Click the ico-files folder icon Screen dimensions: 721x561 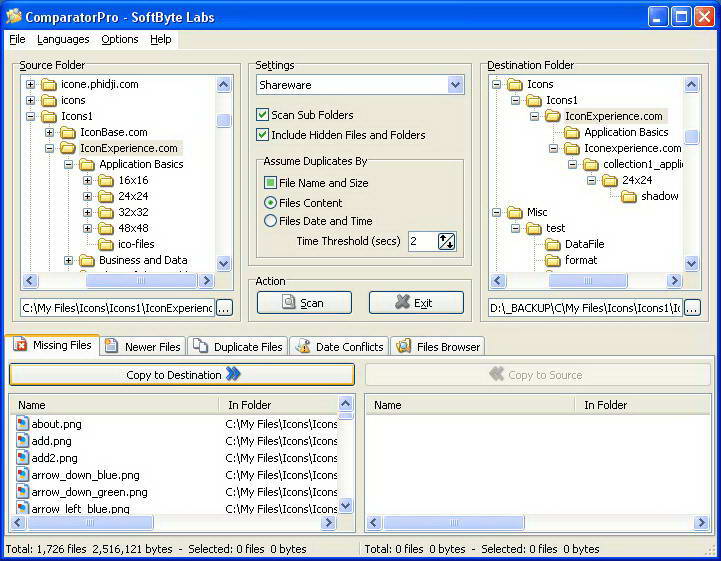coord(106,244)
